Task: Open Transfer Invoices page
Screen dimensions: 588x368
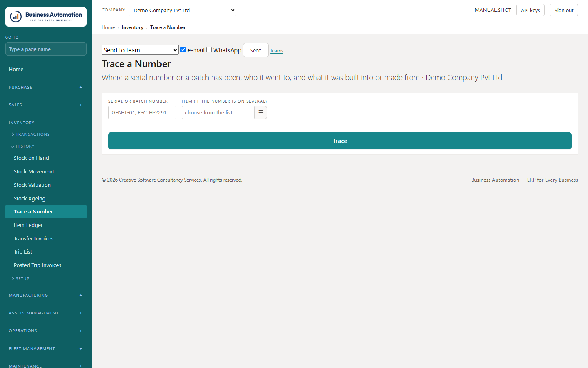Action: tap(46, 238)
